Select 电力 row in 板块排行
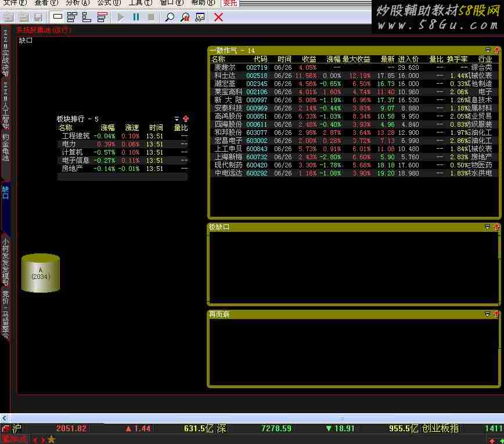Screen dimensions: 504x444 (123, 144)
